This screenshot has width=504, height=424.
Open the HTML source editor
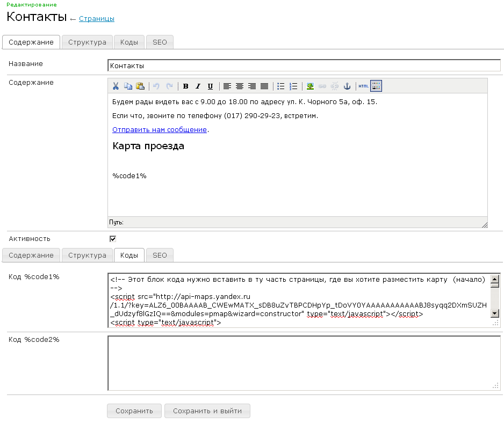click(364, 86)
